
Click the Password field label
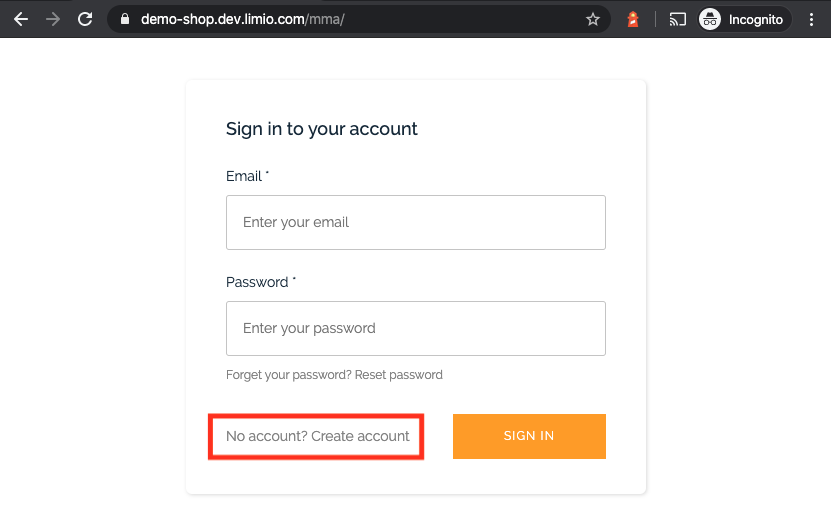257,282
